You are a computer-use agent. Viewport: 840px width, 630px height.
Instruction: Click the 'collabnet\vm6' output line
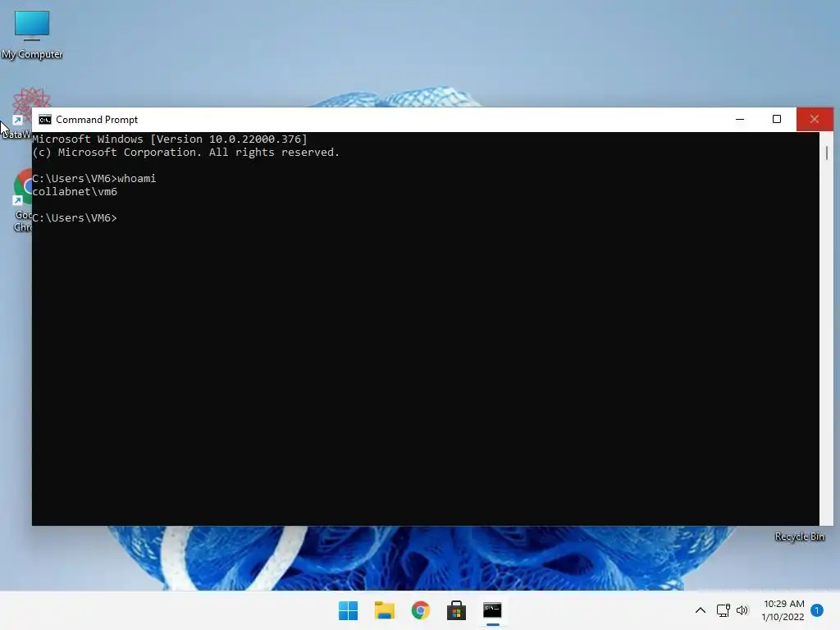pyautogui.click(x=75, y=192)
